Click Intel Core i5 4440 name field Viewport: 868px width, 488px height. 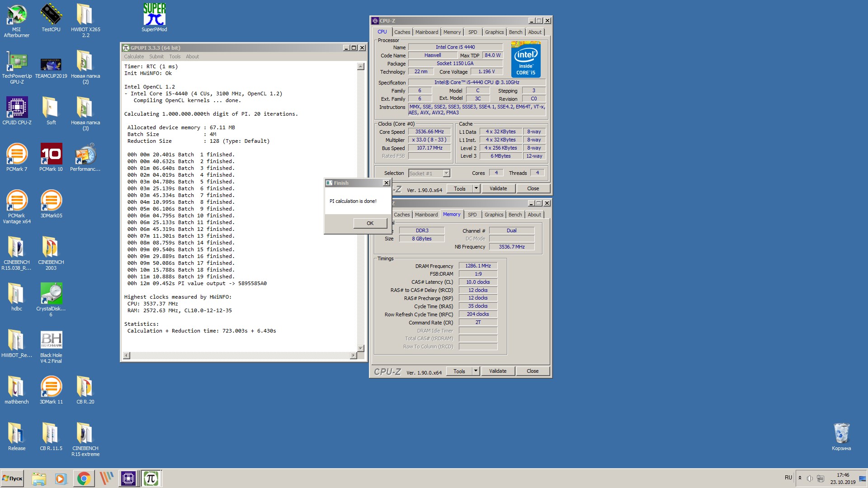(455, 47)
